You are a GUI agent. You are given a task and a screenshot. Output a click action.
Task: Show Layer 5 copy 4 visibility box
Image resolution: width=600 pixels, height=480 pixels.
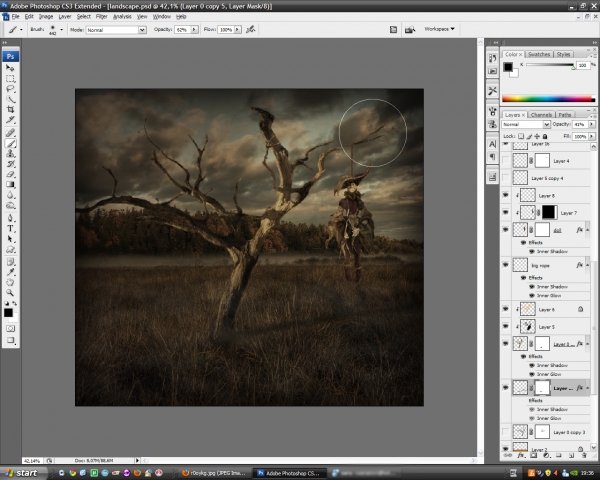[x=505, y=178]
